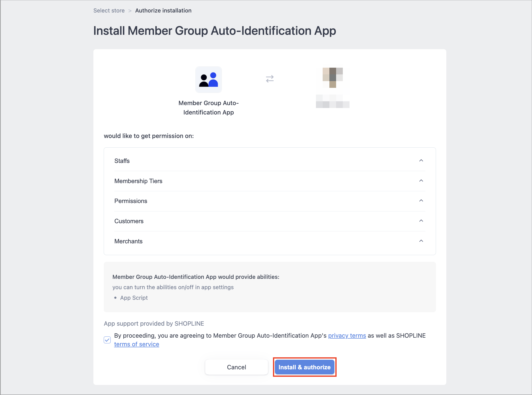Click the App Script ability item

[x=134, y=298]
